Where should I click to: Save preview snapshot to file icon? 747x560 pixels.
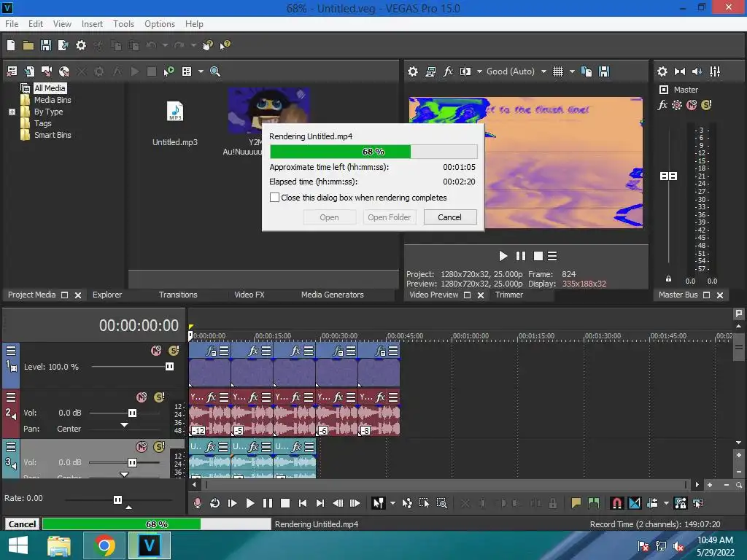[x=604, y=71]
